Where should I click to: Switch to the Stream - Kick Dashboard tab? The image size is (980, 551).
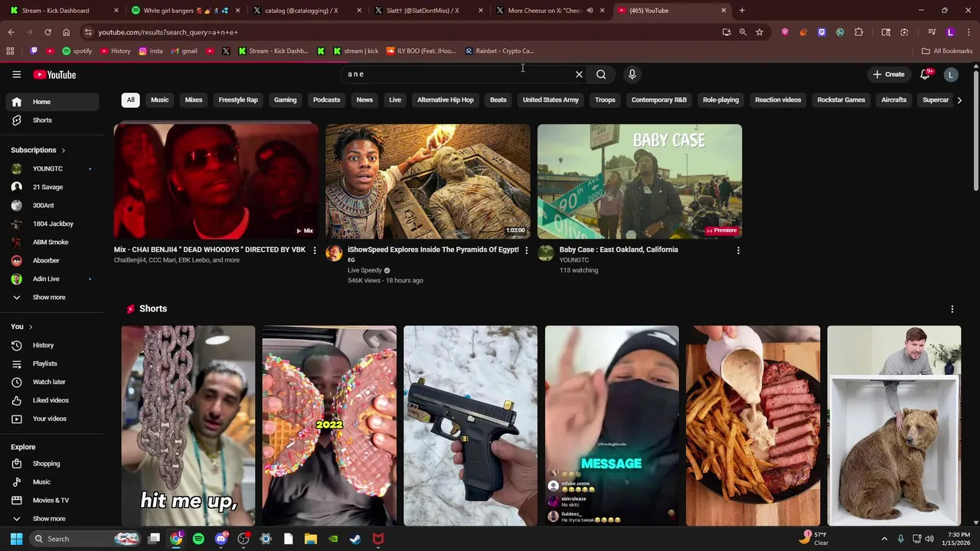pos(61,11)
